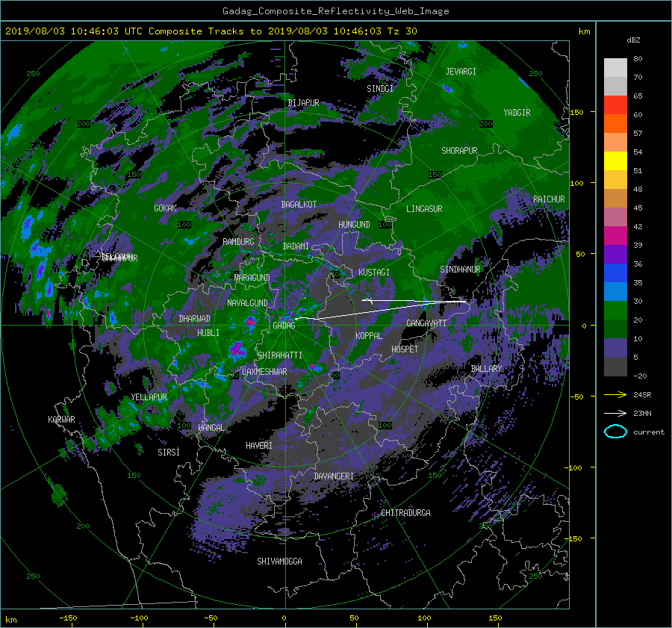Click the LINGASUR city label

coord(424,209)
